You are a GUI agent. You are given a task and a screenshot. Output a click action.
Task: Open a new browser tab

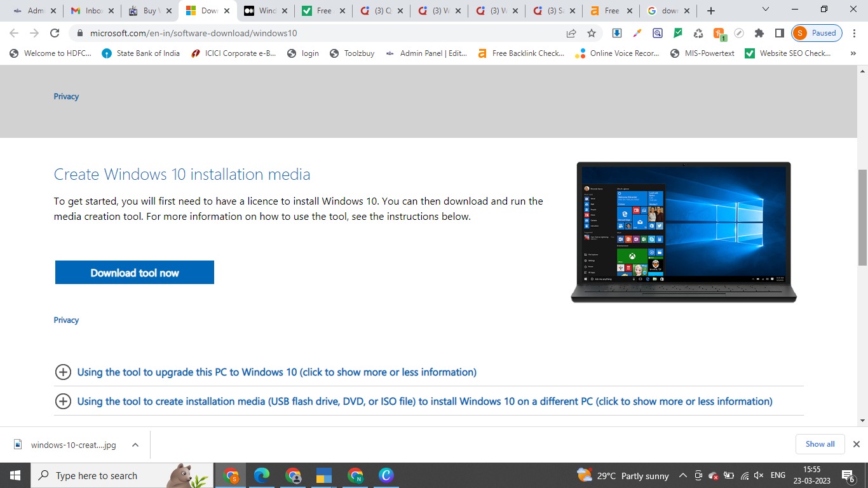coord(711,10)
